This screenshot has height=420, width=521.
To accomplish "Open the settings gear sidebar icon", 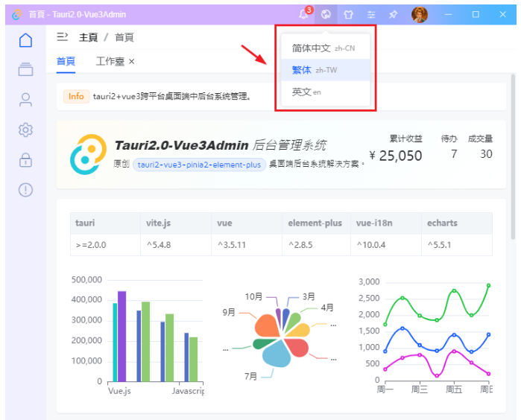I will 25,130.
